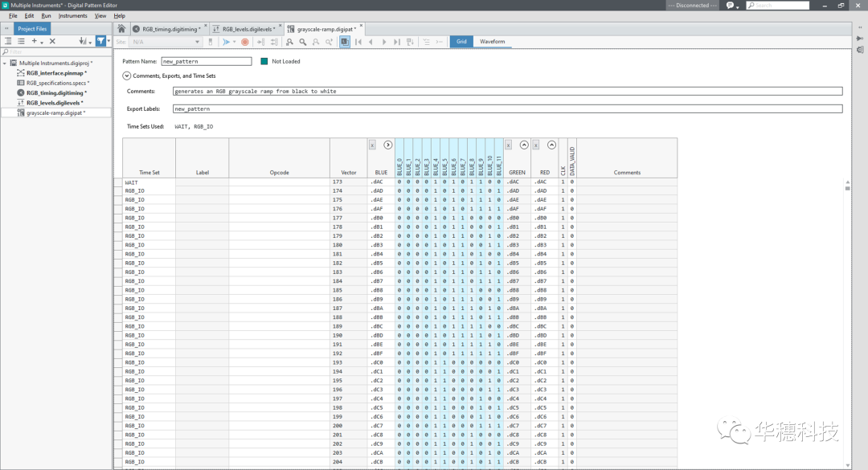
Task: Open the Instruments menu
Action: point(72,16)
